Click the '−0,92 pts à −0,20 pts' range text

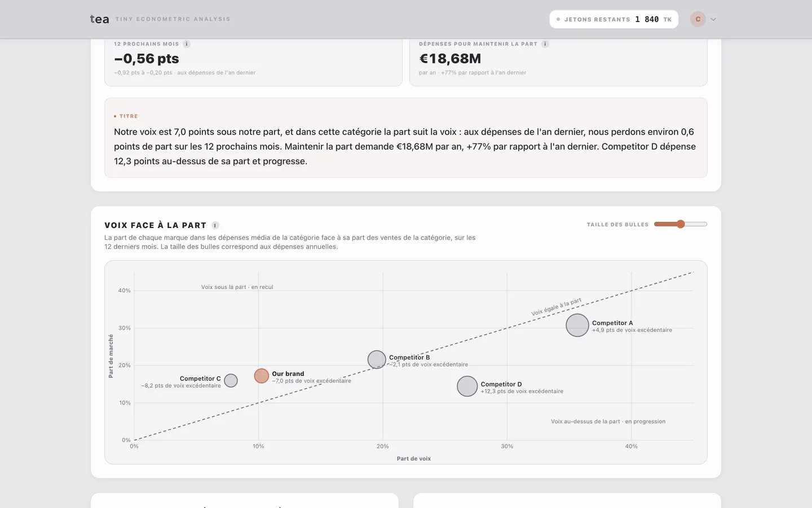[143, 73]
